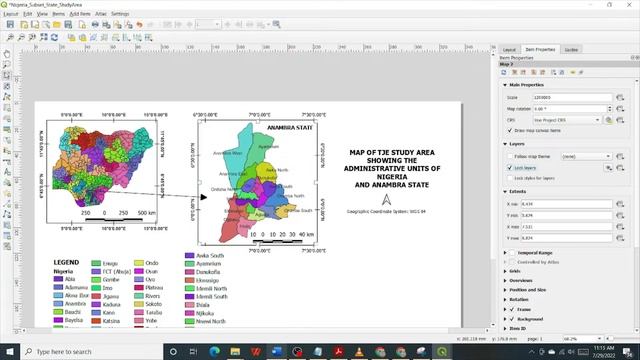Click the Undo arrow icon

click(140, 25)
